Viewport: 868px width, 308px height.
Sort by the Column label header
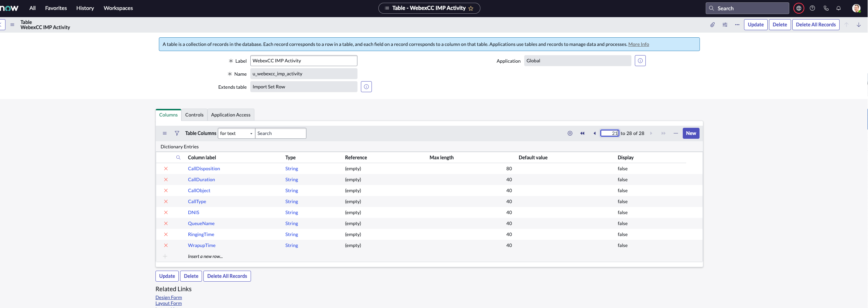coord(202,158)
